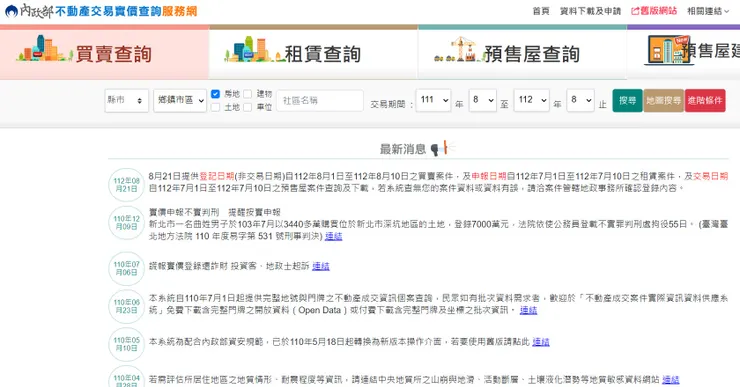Open the 舊版網站 link

coord(654,11)
